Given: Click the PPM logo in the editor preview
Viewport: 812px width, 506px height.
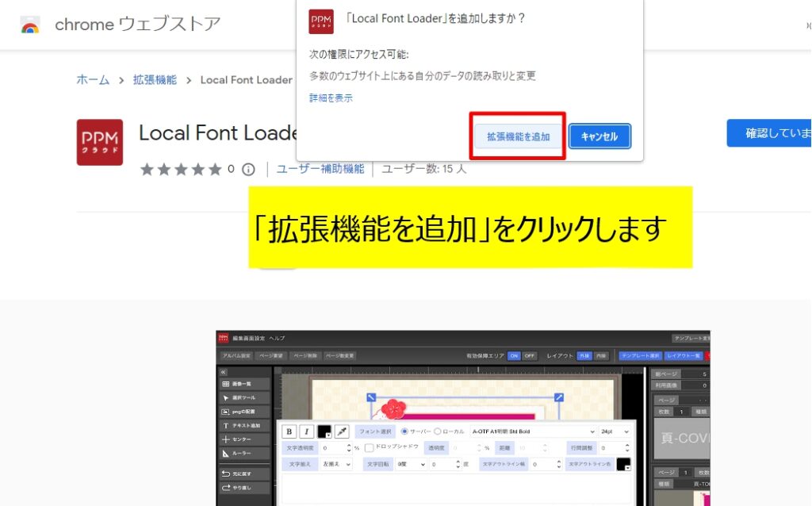Looking at the screenshot, I should pyautogui.click(x=223, y=338).
